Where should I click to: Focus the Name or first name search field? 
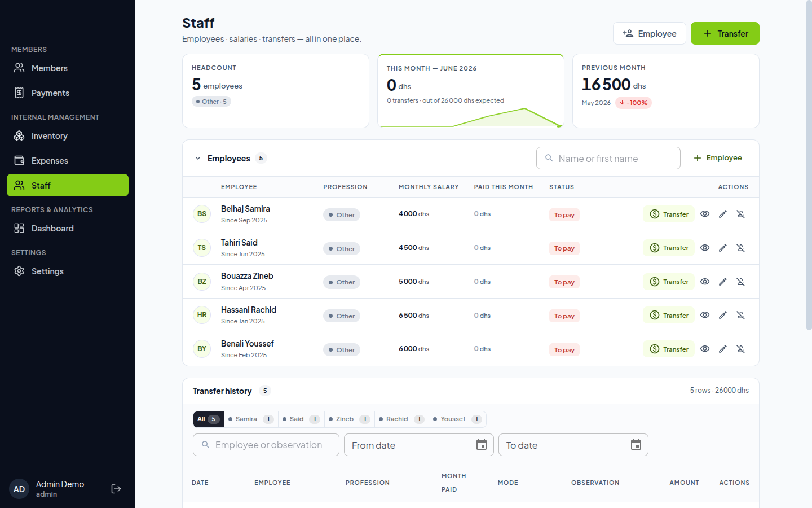point(608,158)
